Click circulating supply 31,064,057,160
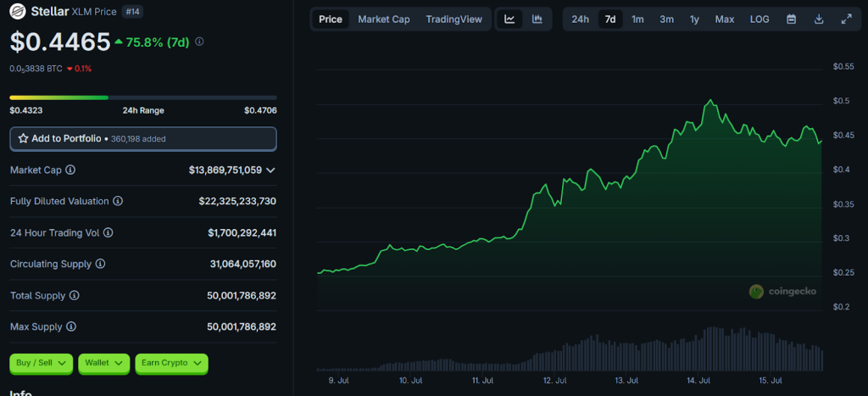 [243, 265]
